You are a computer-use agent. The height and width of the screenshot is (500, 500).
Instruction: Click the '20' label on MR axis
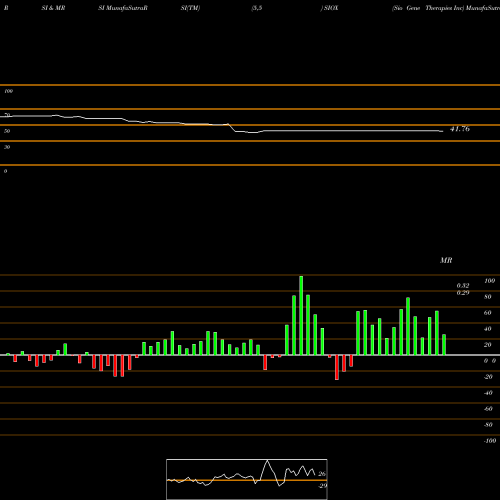[x=488, y=345]
